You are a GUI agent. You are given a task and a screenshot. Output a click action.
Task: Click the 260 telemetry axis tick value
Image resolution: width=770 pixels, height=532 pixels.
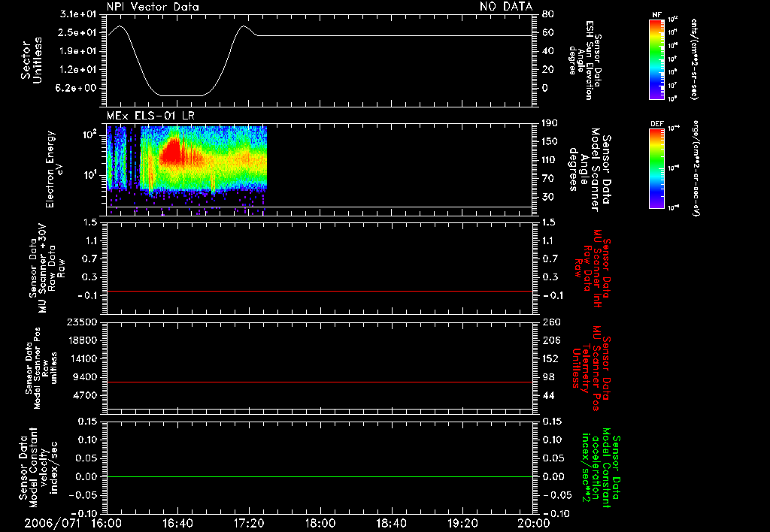click(551, 322)
